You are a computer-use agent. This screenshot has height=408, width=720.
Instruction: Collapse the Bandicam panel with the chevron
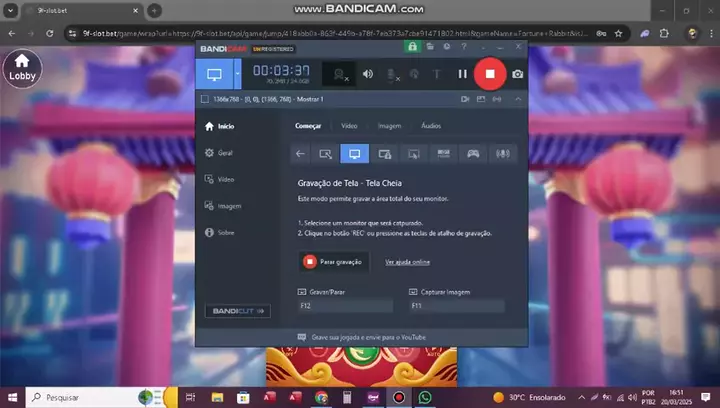[518, 99]
